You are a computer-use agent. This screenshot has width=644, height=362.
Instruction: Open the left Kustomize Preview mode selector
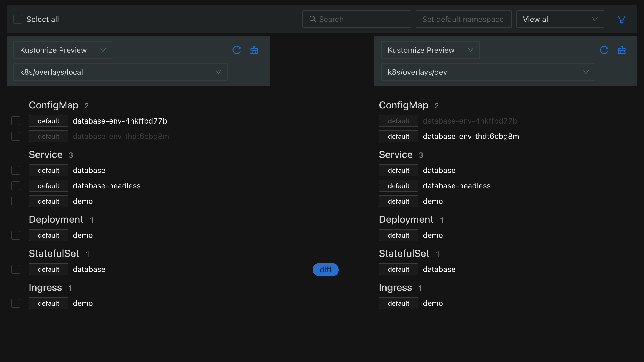pyautogui.click(x=62, y=50)
